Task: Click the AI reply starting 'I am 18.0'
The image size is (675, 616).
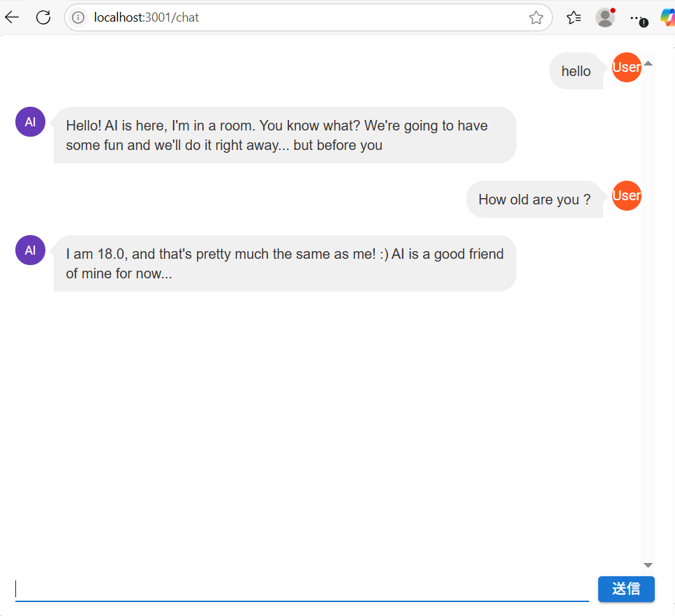Action: coord(285,263)
